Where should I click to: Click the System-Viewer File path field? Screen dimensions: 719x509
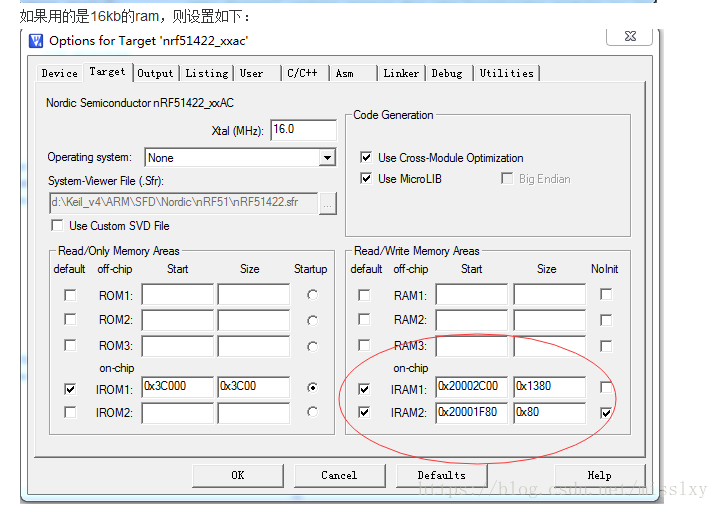coord(183,203)
